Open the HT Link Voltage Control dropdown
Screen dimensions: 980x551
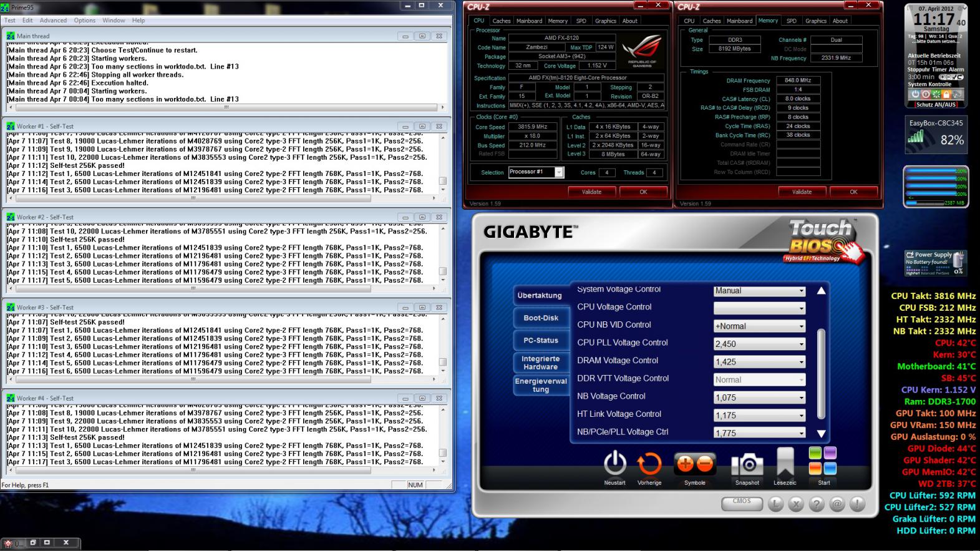[759, 415]
